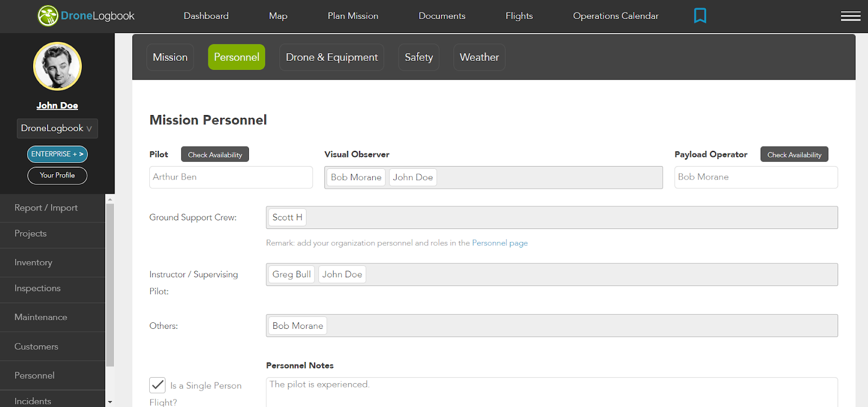Click the Pilot field with Arthur Ben
Screen dimensions: 868x407
(231, 177)
